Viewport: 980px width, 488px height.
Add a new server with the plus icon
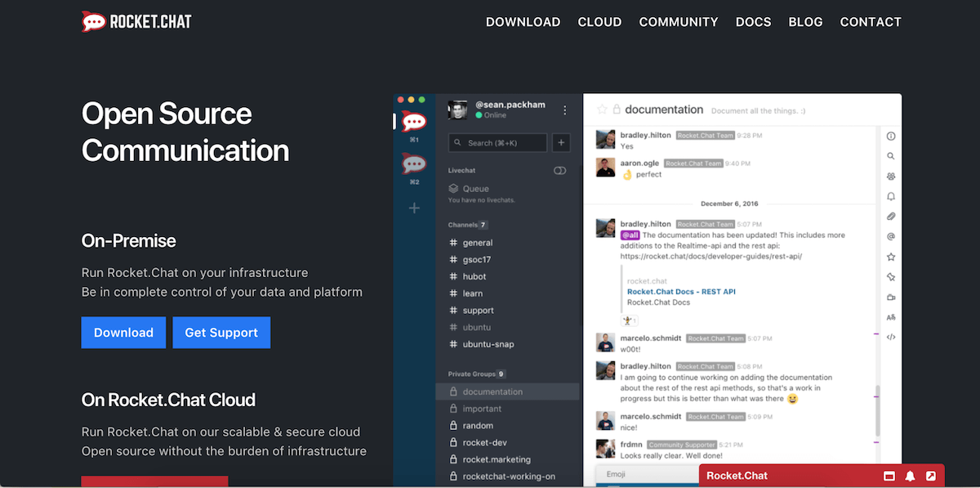coord(414,208)
